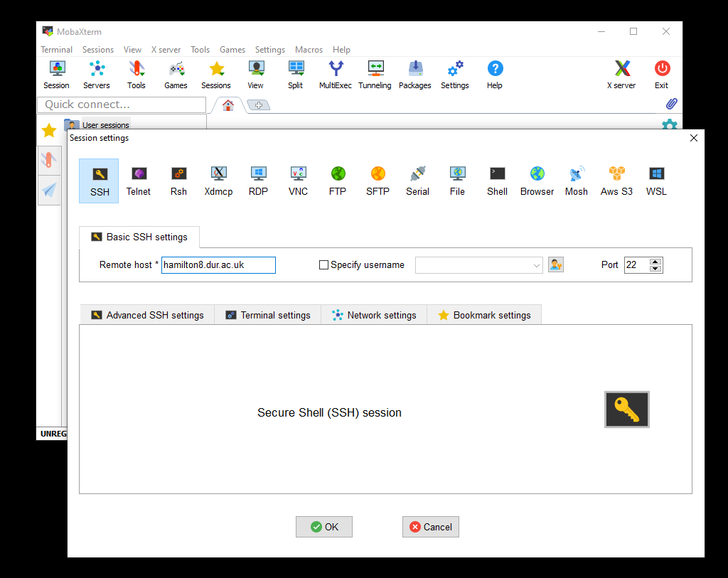The image size is (728, 578).
Task: Click the Session toolbar icon in MobaXterm
Action: [57, 75]
